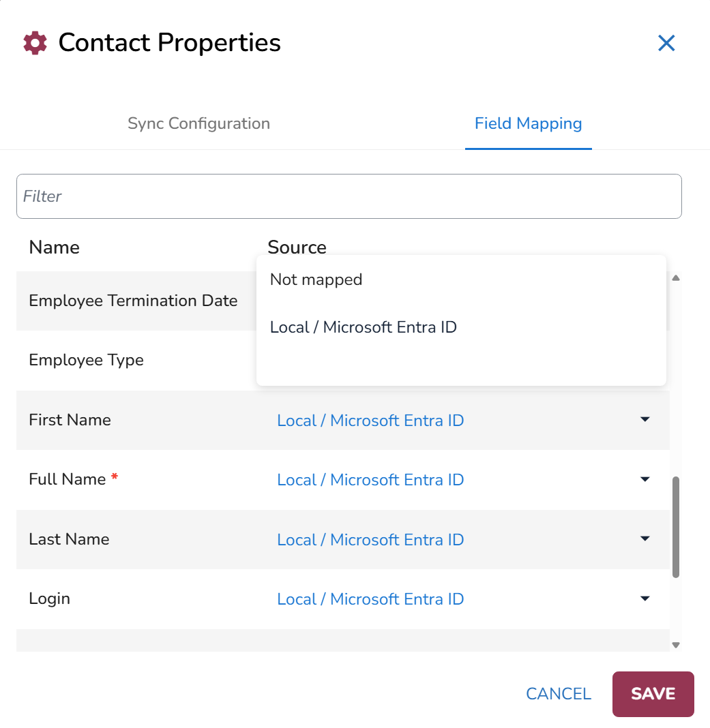
Task: Click the scroll-down arrow of the list
Action: point(676,645)
